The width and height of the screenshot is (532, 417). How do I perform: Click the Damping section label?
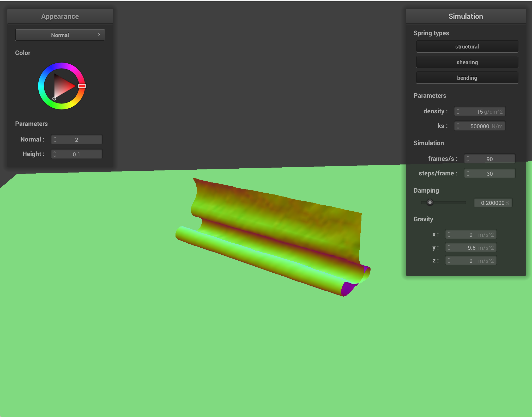coord(426,191)
